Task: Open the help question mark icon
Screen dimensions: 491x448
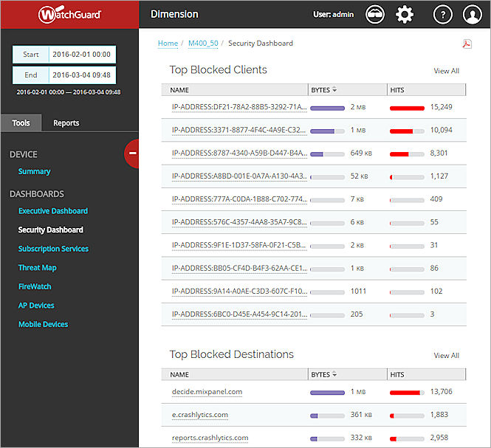Action: tap(442, 14)
